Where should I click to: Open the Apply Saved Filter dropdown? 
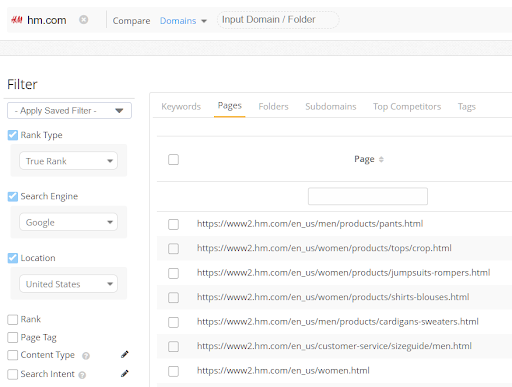pyautogui.click(x=69, y=111)
